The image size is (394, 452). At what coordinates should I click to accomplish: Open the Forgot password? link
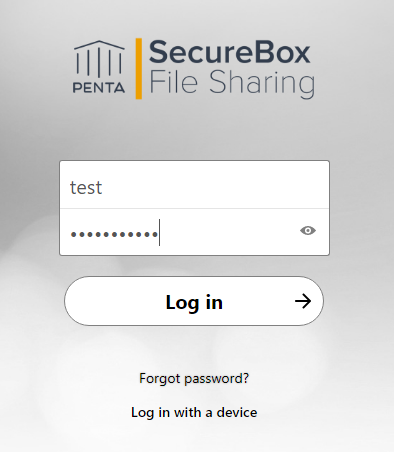point(194,378)
